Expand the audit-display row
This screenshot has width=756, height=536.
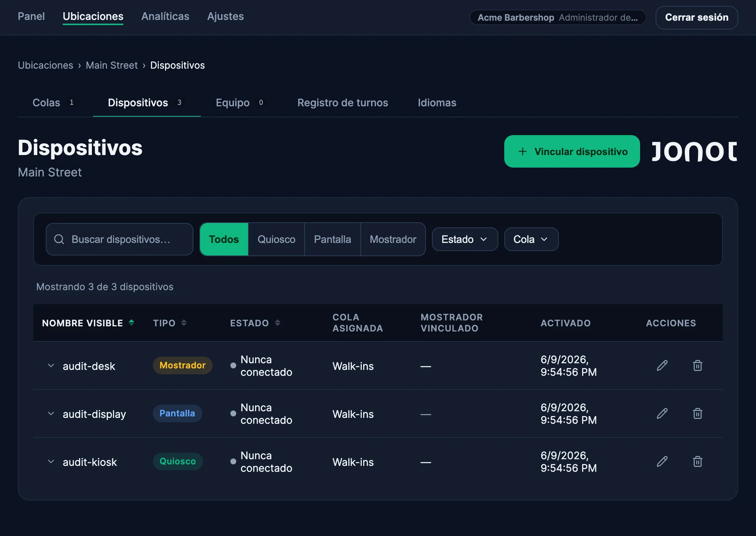[51, 413]
